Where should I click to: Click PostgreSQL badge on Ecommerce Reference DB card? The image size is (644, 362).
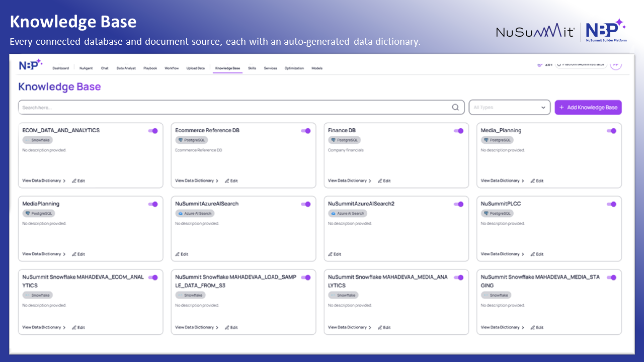tap(191, 140)
